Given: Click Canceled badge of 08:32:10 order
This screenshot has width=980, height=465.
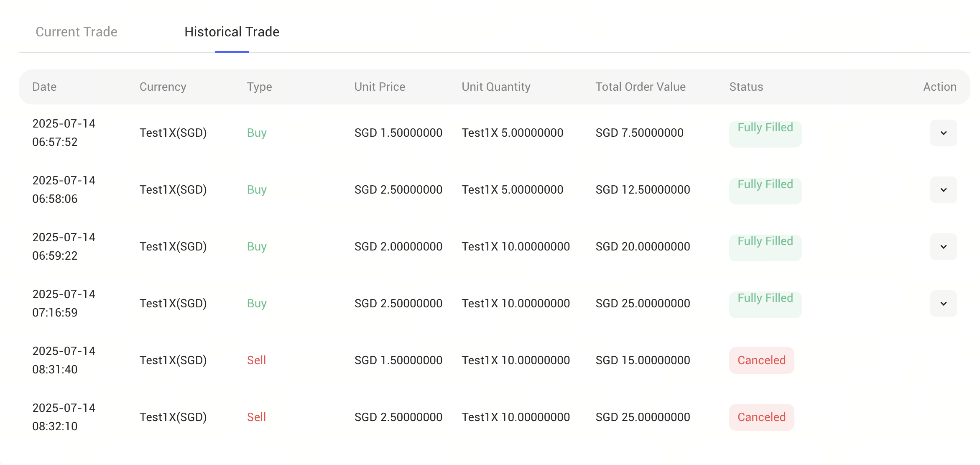Looking at the screenshot, I should [x=761, y=417].
